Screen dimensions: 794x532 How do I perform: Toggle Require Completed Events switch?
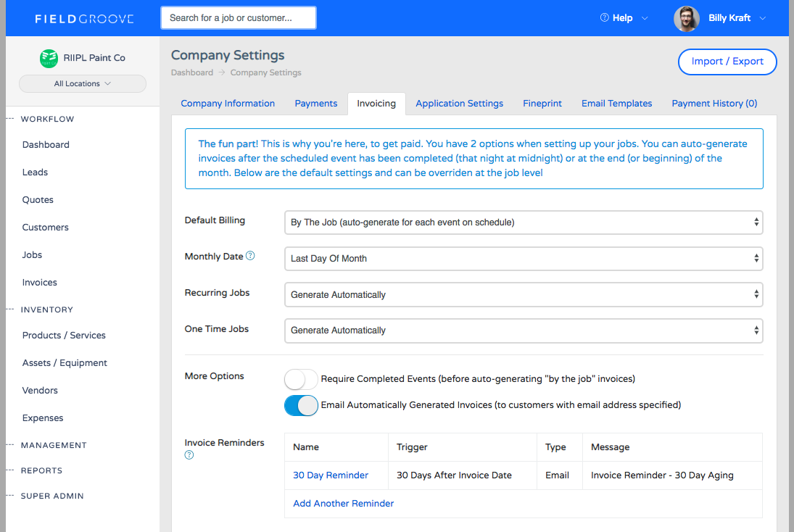pos(301,379)
